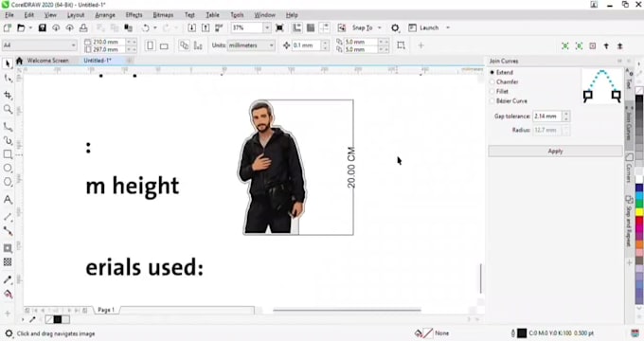Select the Ellipse tool
This screenshot has height=341, width=644.
tap(8, 168)
